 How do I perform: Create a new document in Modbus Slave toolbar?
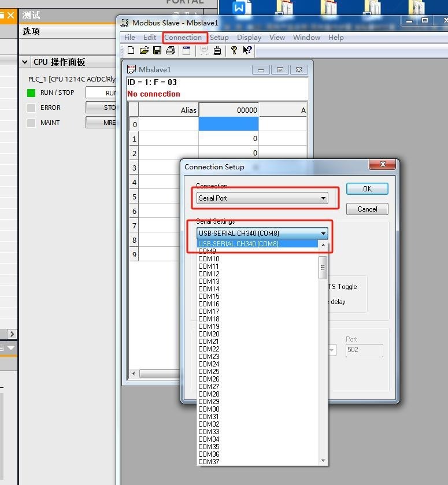[x=131, y=50]
